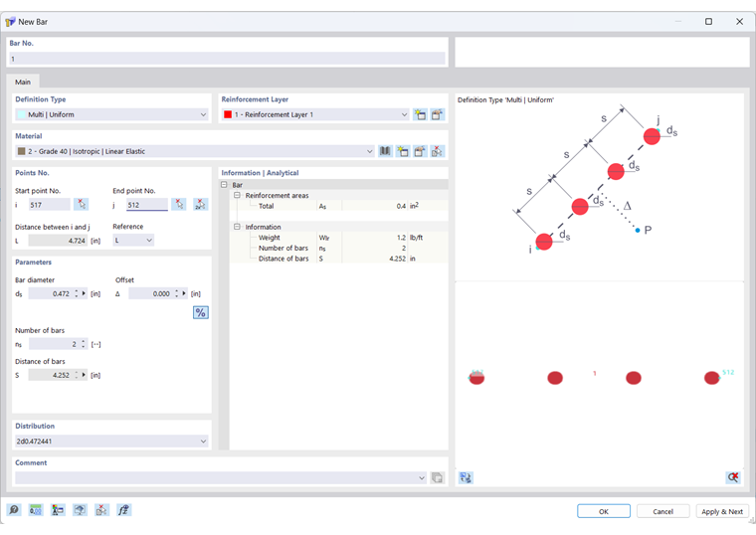Click the Grade 40 material color swatch
Screen dimensions: 756x535
point(21,151)
